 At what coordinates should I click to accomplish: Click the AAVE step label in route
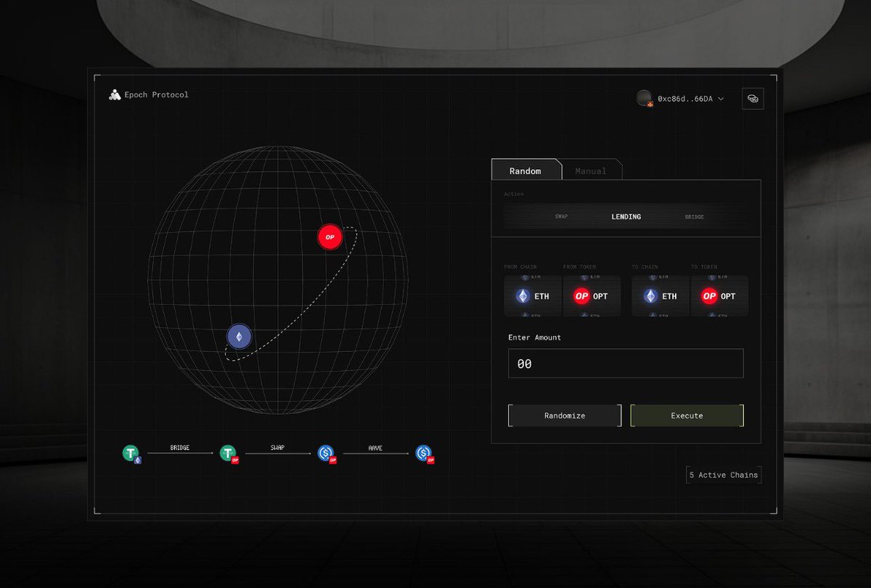pyautogui.click(x=375, y=448)
